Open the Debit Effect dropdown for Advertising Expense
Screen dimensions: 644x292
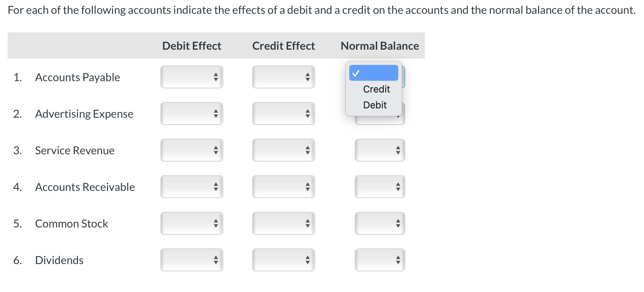click(192, 114)
